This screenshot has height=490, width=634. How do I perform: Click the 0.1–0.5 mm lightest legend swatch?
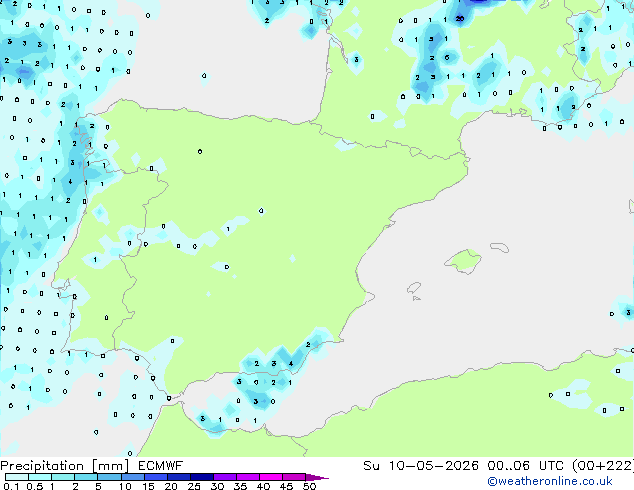17,477
